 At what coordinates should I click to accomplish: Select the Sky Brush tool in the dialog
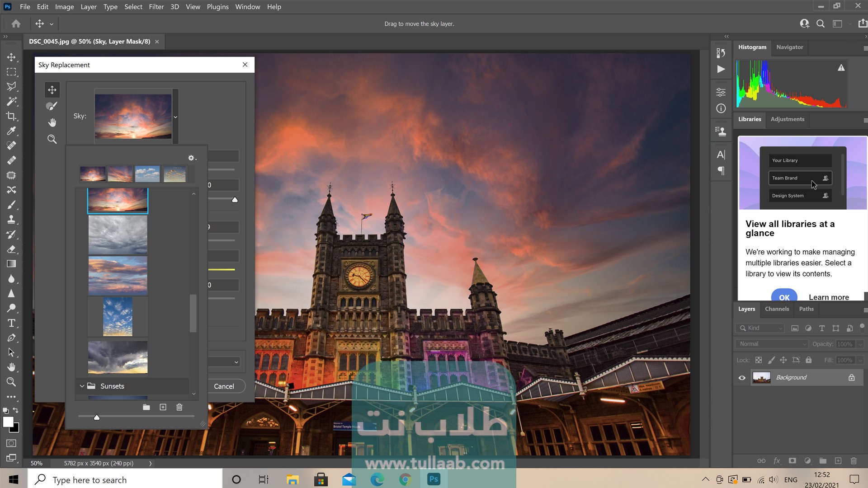click(52, 106)
